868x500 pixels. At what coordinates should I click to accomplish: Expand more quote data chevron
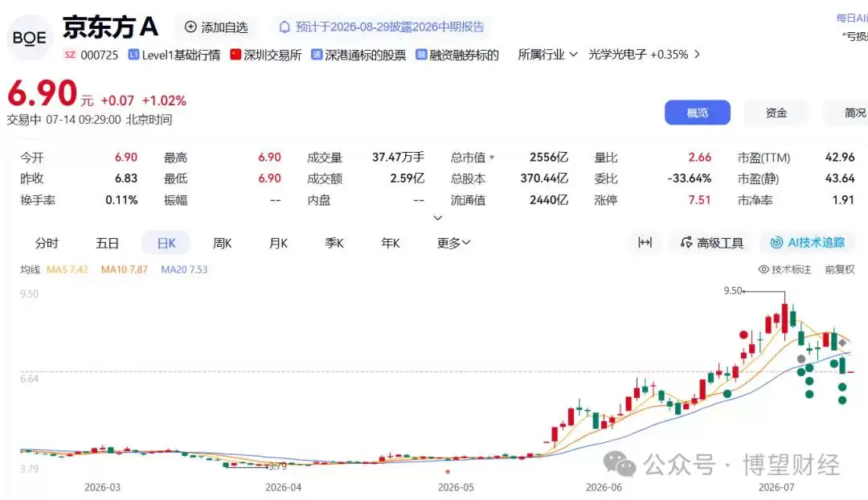(x=437, y=218)
